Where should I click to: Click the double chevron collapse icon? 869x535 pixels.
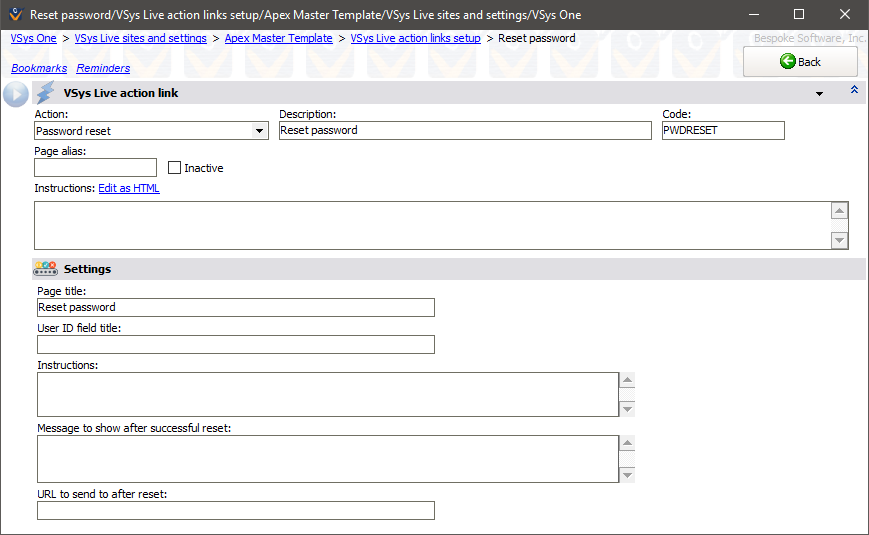tap(854, 90)
